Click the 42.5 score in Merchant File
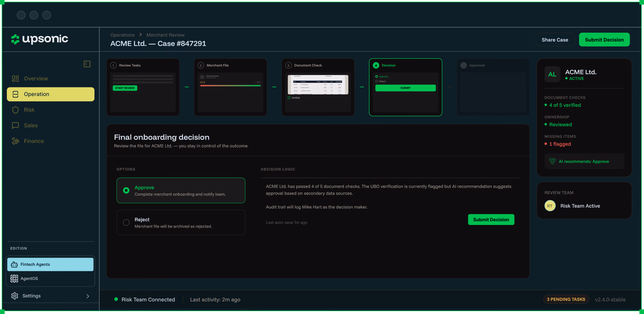The image size is (644, 314). [x=203, y=82]
